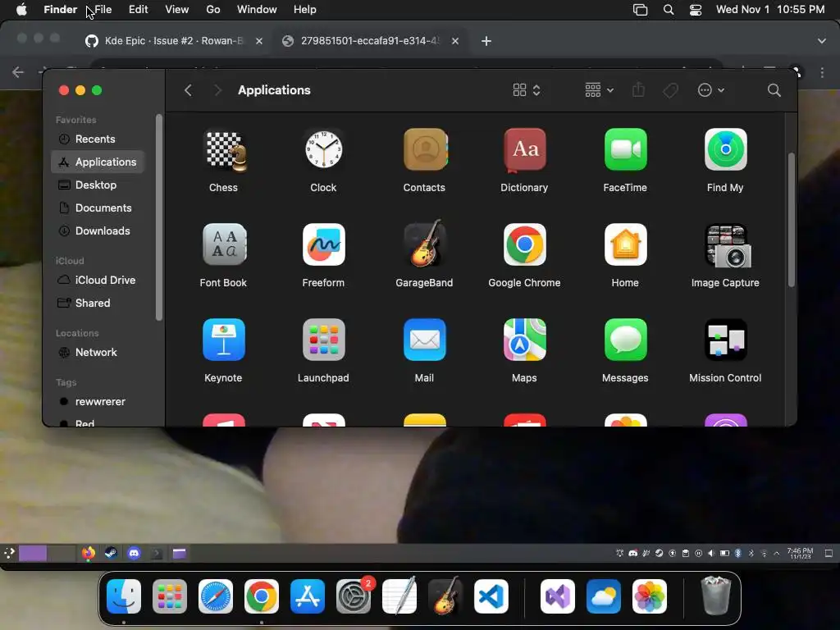The image size is (840, 630).
Task: Open Control Center in menu bar
Action: [696, 10]
